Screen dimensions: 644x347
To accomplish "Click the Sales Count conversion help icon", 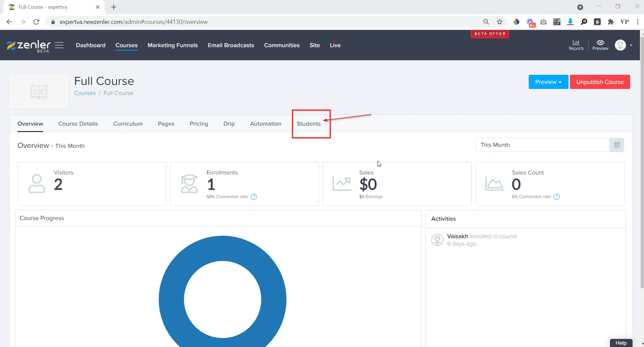I will coord(557,197).
